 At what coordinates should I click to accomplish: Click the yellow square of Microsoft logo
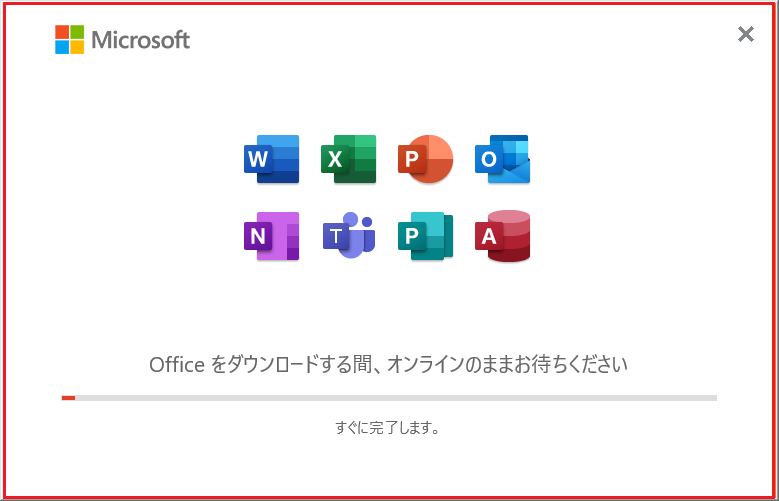77,47
